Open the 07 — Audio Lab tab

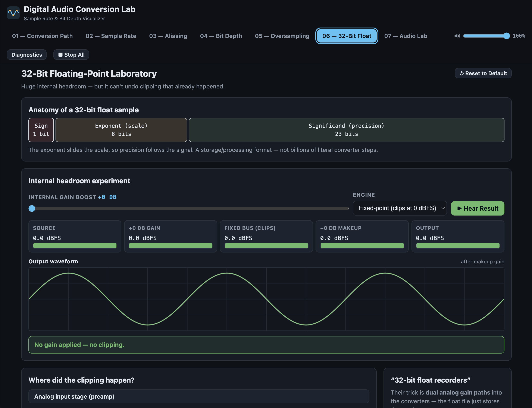pyautogui.click(x=406, y=36)
